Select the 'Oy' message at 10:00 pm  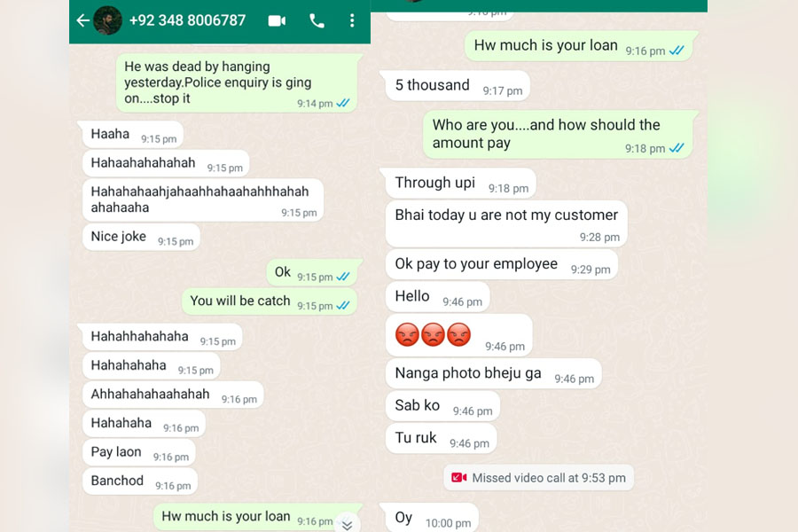432,518
